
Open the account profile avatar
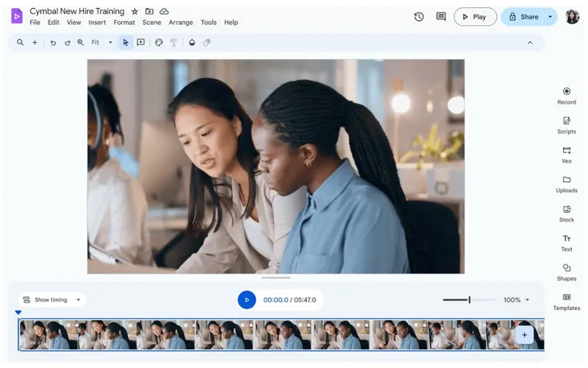(x=573, y=17)
